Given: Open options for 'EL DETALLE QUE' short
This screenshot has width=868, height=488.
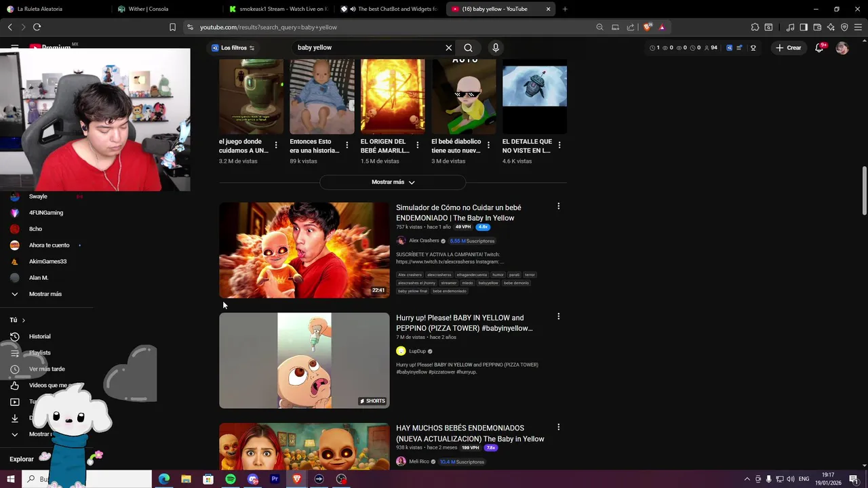Looking at the screenshot, I should click(559, 145).
